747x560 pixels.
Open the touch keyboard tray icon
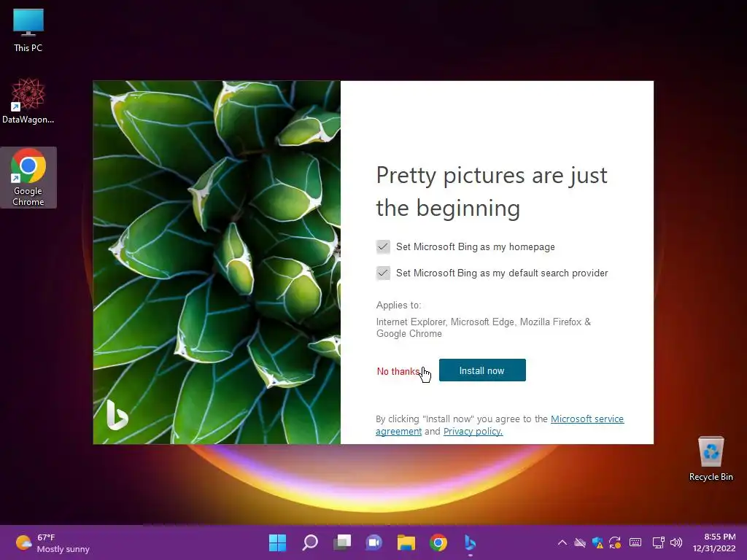tap(635, 542)
